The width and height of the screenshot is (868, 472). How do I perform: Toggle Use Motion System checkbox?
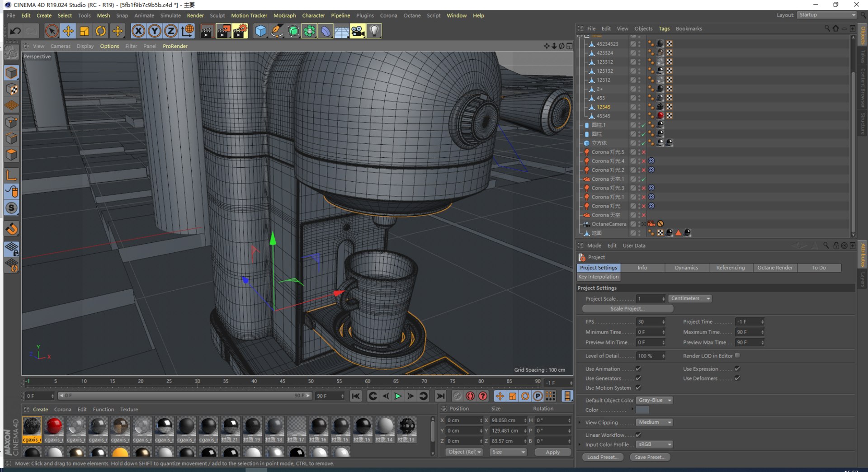[638, 387]
